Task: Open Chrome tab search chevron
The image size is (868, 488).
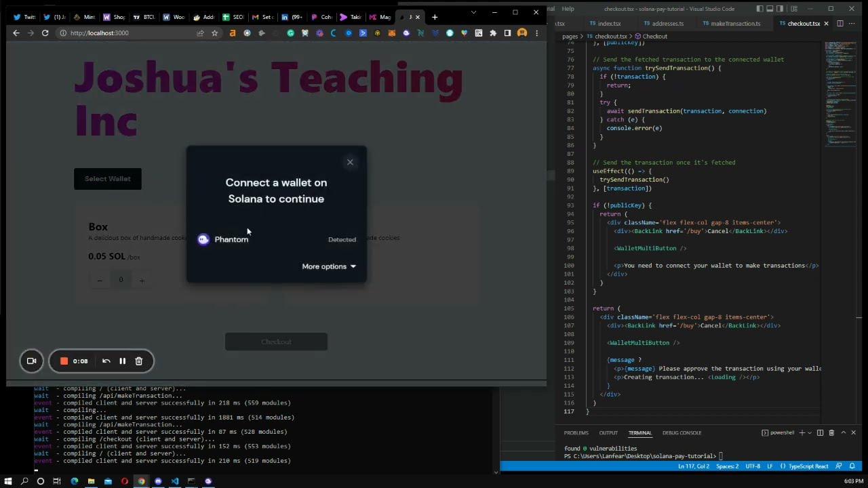Action: pos(473,12)
